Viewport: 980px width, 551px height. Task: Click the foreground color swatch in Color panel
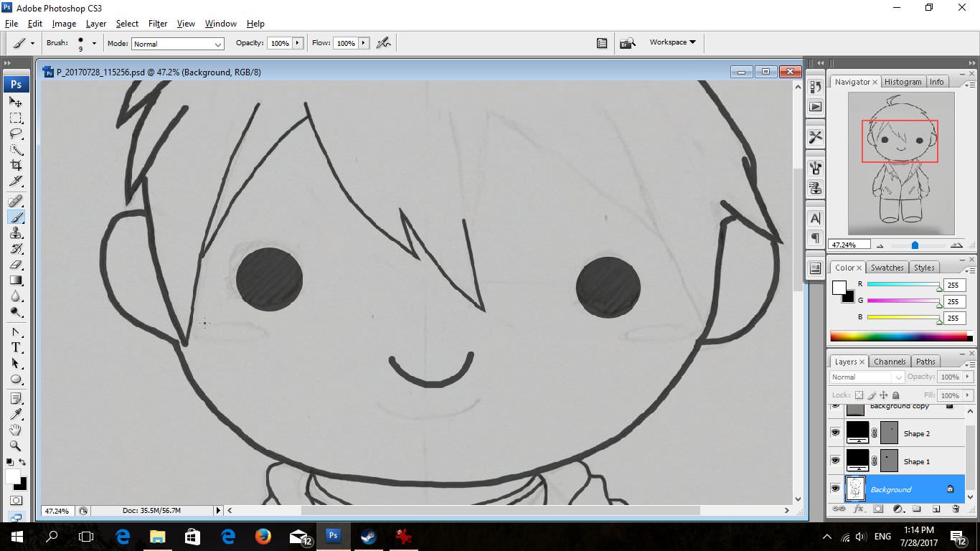click(839, 288)
